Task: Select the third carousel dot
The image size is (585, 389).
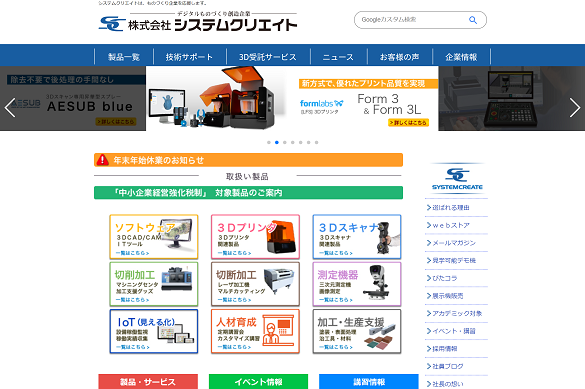Action: [285, 142]
